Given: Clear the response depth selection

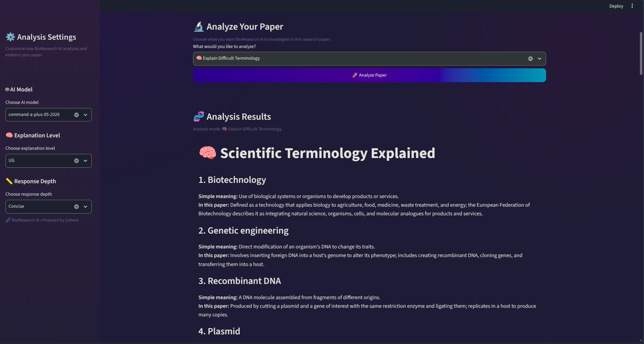Looking at the screenshot, I should click(x=77, y=207).
